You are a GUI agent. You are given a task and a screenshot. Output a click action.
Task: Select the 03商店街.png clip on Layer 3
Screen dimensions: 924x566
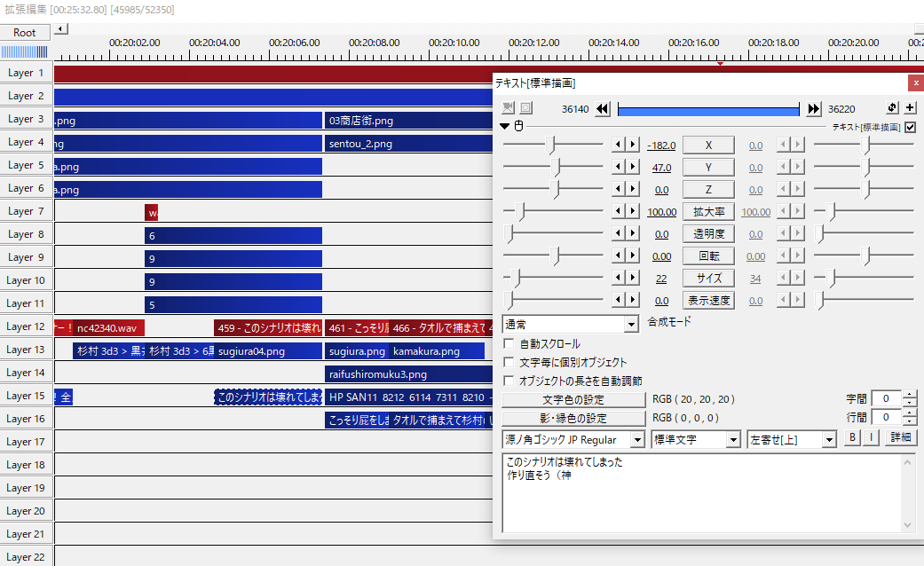(x=408, y=120)
